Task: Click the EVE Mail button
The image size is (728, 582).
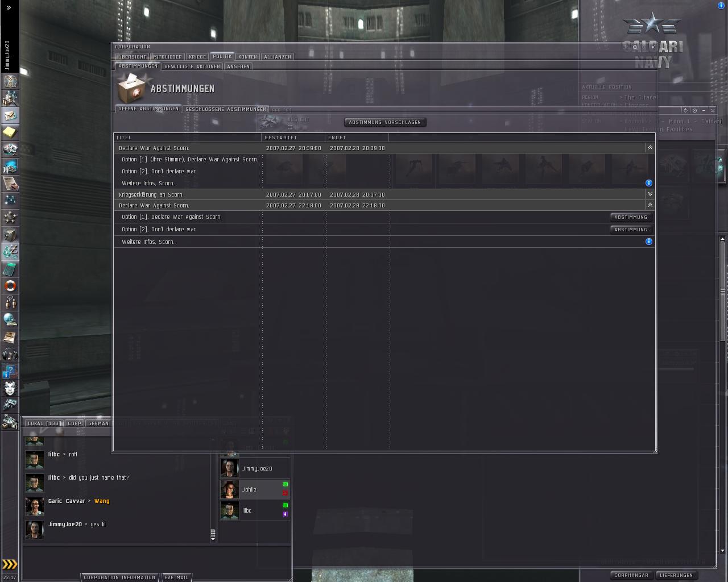Action: click(176, 577)
